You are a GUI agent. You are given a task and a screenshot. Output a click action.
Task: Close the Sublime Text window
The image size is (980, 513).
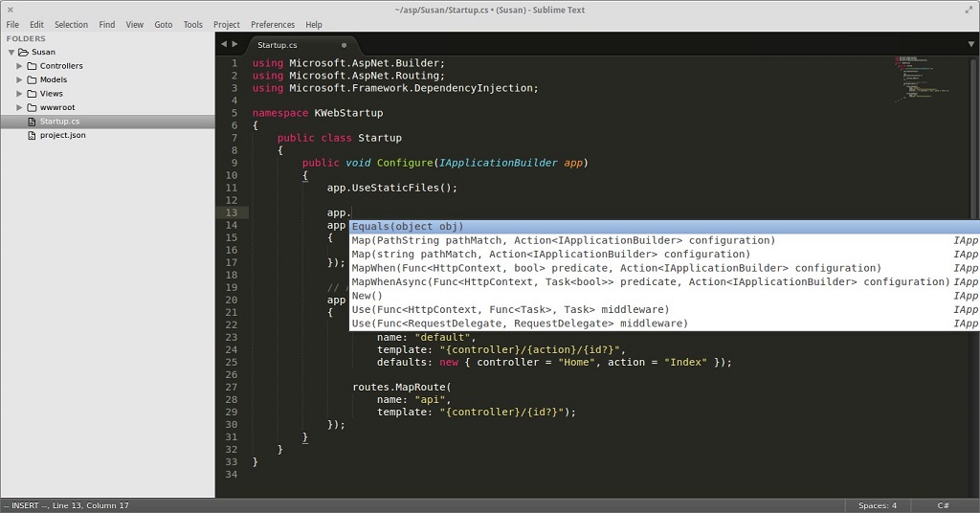10,10
